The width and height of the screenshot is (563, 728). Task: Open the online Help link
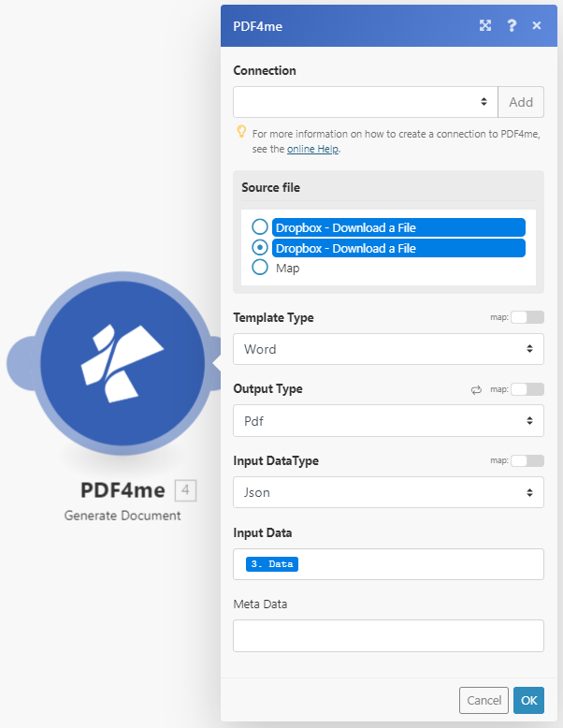(313, 149)
